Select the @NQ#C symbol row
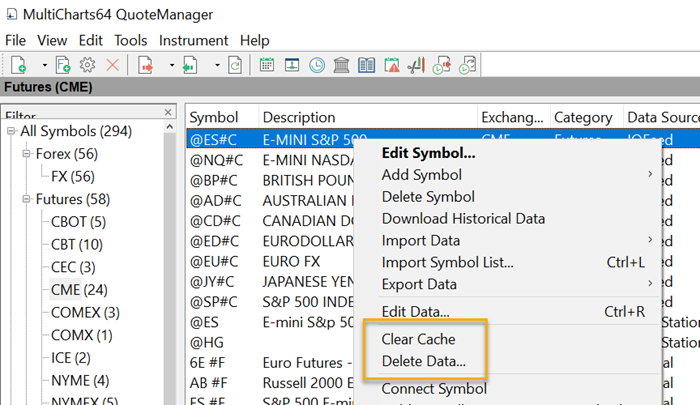The width and height of the screenshot is (700, 405). [x=272, y=160]
